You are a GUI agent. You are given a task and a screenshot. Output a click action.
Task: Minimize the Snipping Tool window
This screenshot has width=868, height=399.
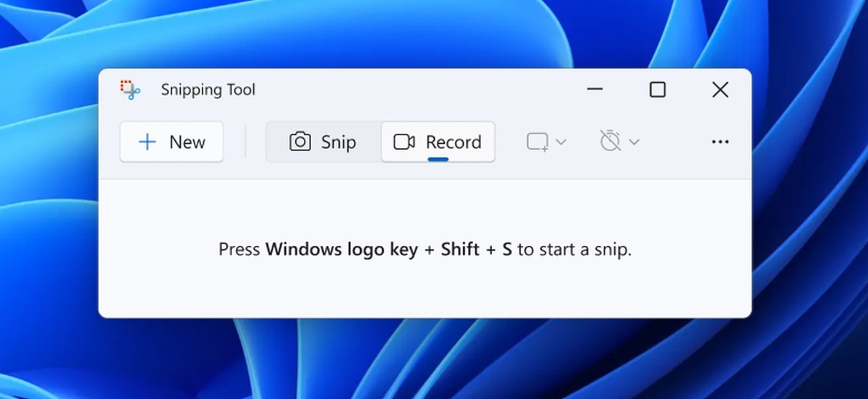coord(595,90)
